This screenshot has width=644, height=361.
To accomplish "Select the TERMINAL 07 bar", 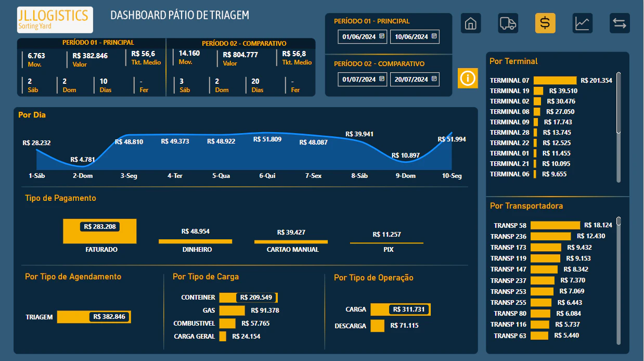I will click(555, 81).
